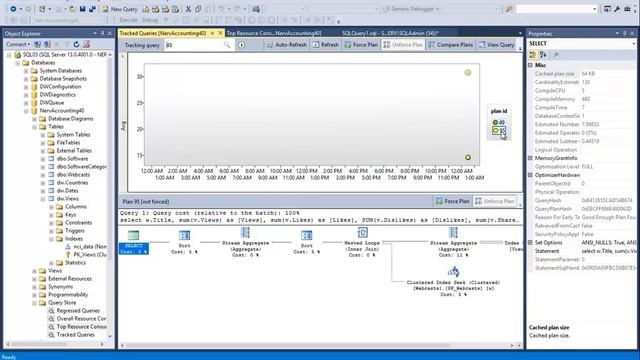Click the Tracking query input field
This screenshot has width=640, height=360.
tap(193, 45)
